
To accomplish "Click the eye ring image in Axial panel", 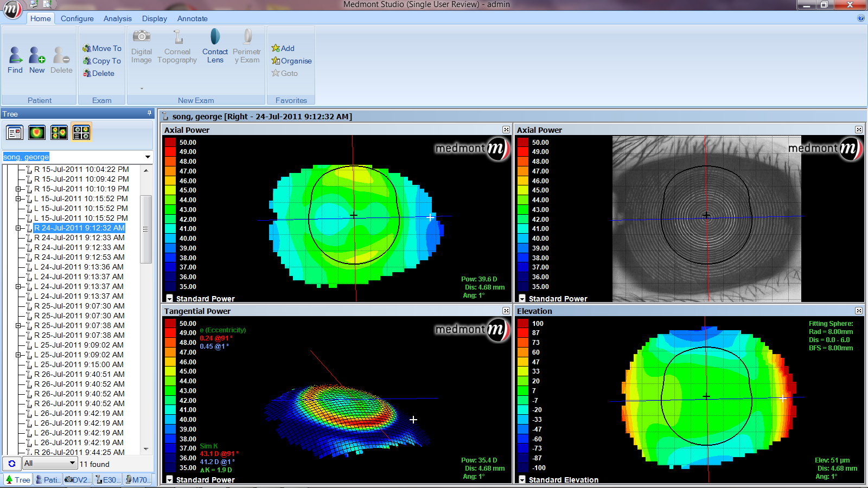I will 706,219.
